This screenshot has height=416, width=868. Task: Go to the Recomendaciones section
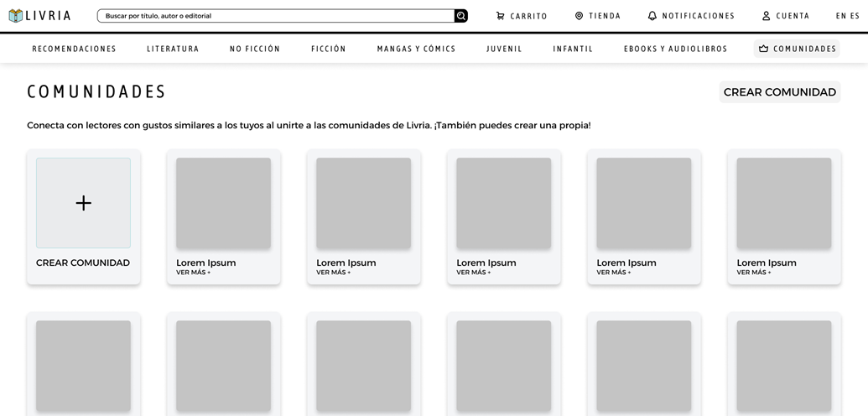(74, 49)
